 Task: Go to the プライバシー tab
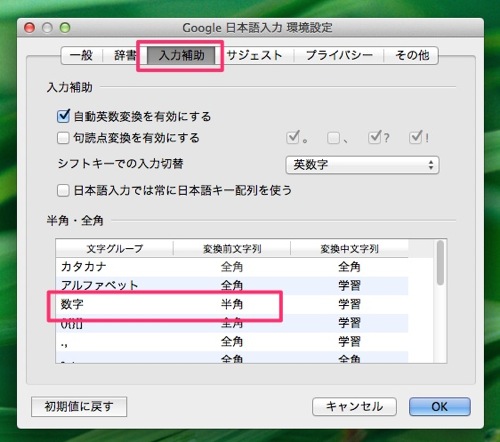click(x=339, y=55)
